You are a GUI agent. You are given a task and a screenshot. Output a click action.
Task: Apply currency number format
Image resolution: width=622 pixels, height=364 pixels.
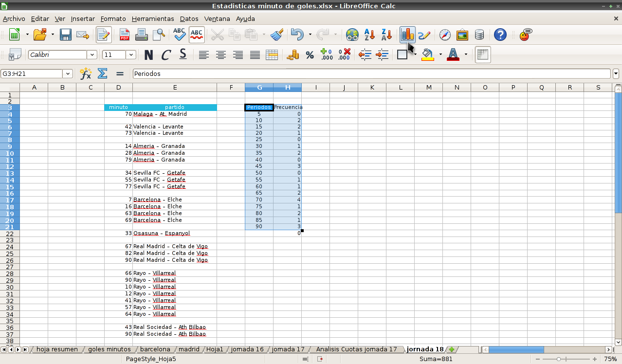pyautogui.click(x=293, y=55)
